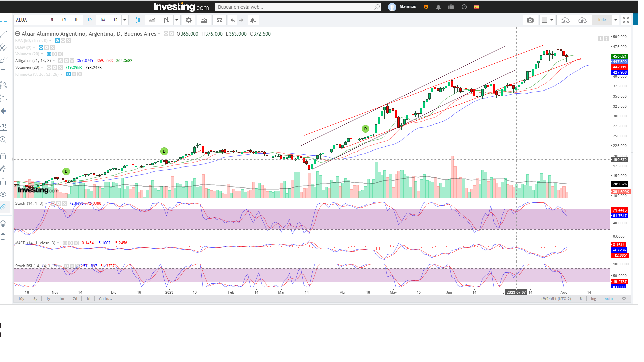
Task: Expand the Ichimoku indicator dropdown arrow
Action: pyautogui.click(x=61, y=74)
